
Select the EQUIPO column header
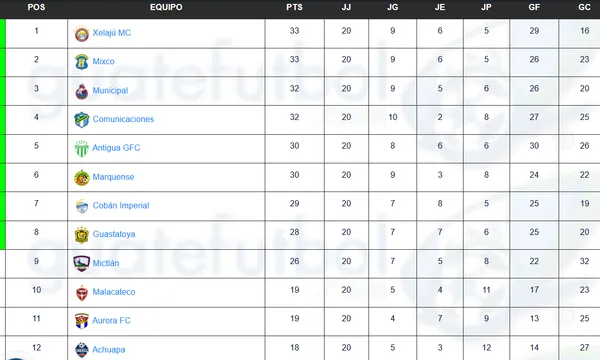point(166,7)
